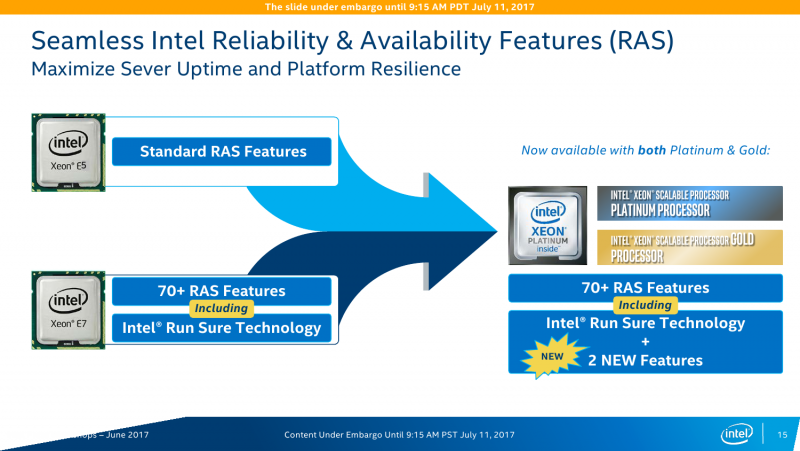Click footer Content Under Embargo text
The width and height of the screenshot is (800, 451).
pyautogui.click(x=399, y=435)
